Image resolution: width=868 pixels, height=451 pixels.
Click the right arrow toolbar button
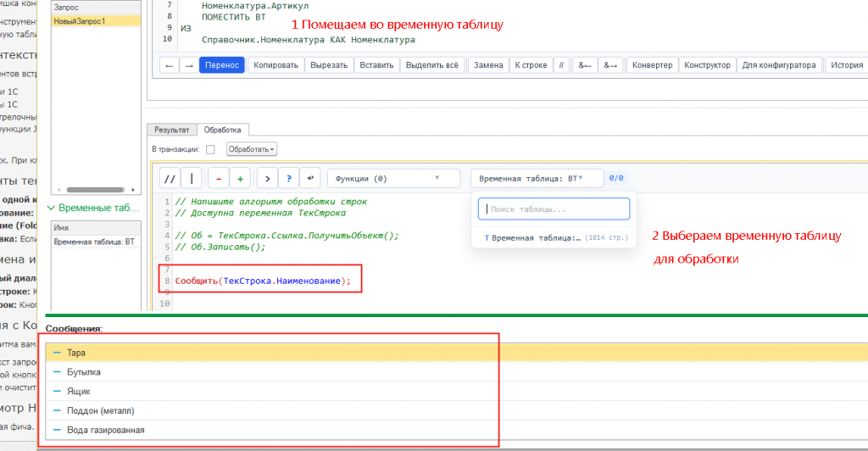[x=189, y=65]
